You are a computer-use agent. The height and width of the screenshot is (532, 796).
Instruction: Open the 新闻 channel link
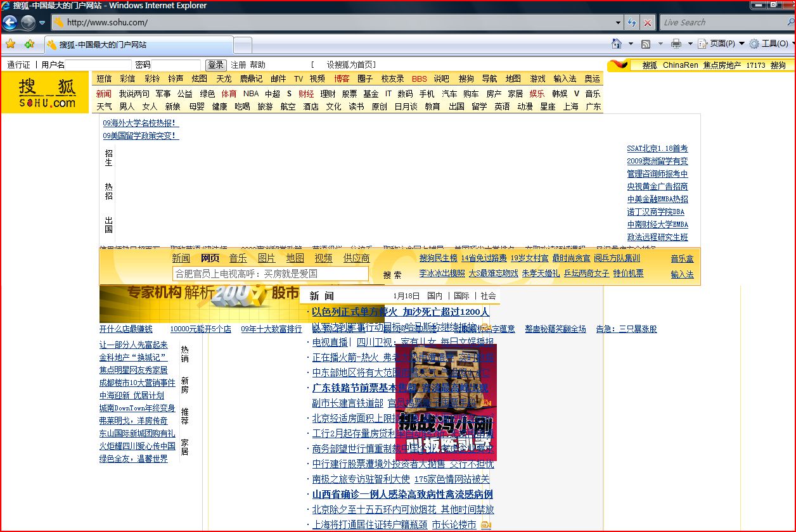[x=104, y=93]
